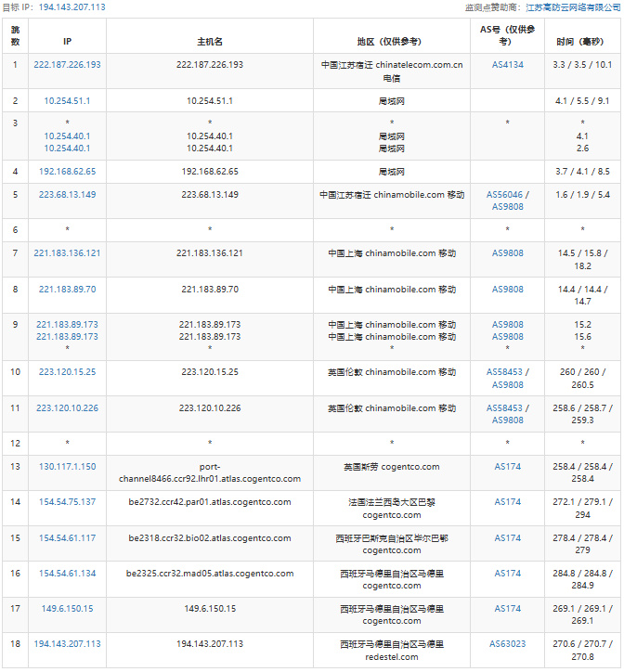Screen dimensions: 624x672
Task: Open IP link 192.168.62.65
Action: point(68,172)
